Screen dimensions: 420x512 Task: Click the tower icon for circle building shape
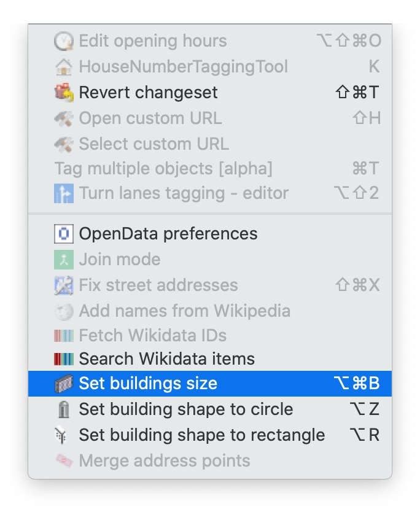(x=64, y=409)
